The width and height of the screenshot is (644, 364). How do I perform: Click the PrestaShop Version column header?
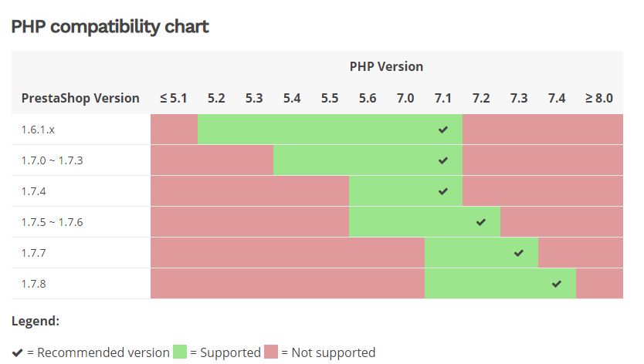pyautogui.click(x=80, y=98)
